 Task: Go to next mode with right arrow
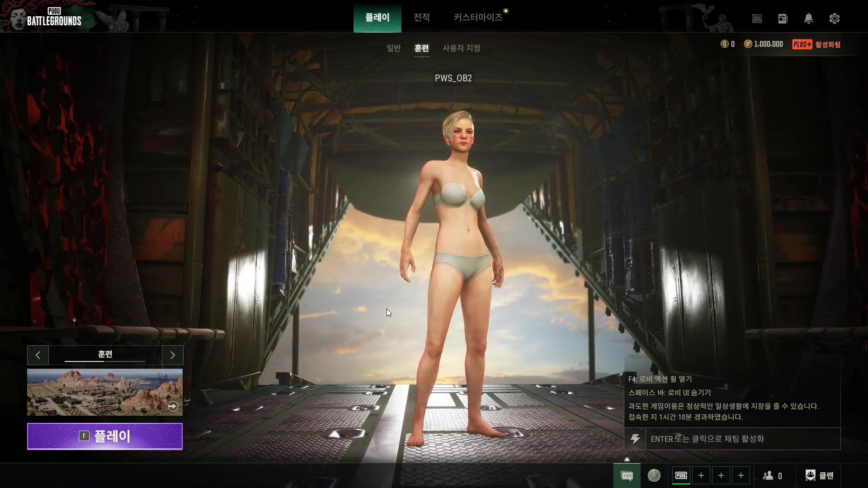click(172, 355)
